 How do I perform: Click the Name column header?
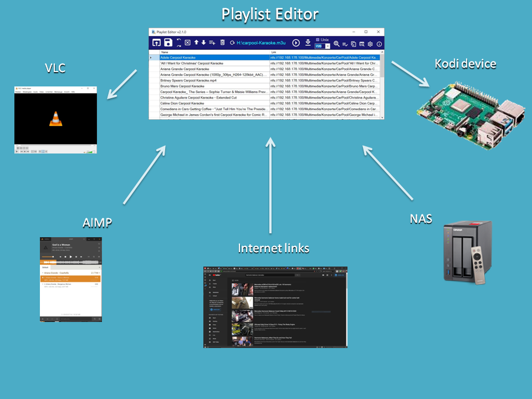coord(165,52)
